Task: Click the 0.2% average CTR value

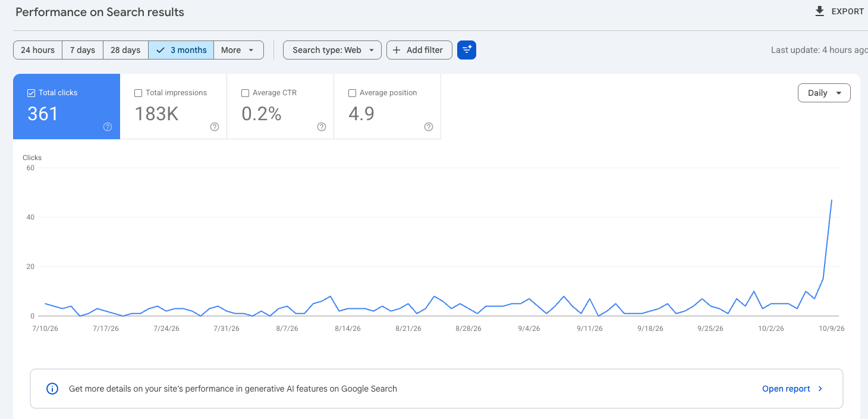Action: (x=262, y=114)
